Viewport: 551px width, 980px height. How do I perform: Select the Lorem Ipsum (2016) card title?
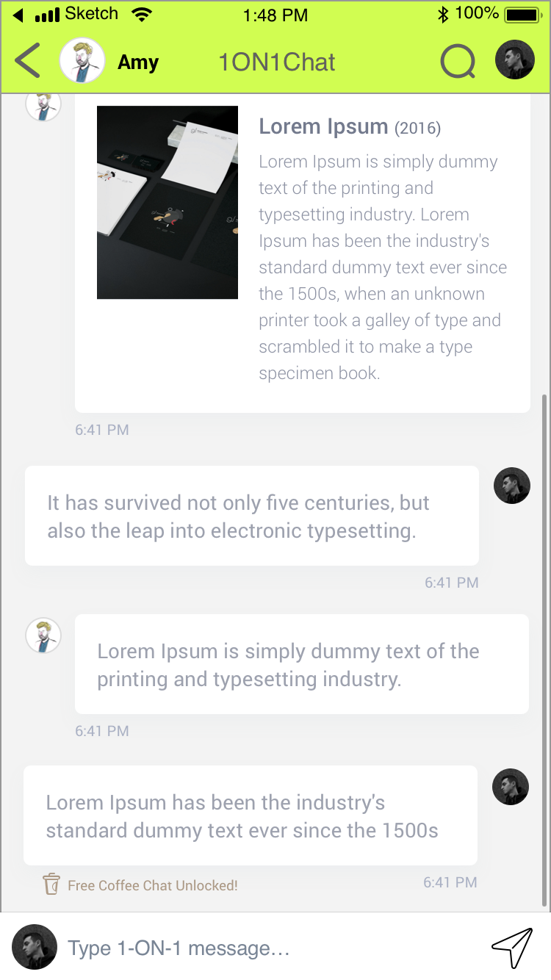point(350,126)
